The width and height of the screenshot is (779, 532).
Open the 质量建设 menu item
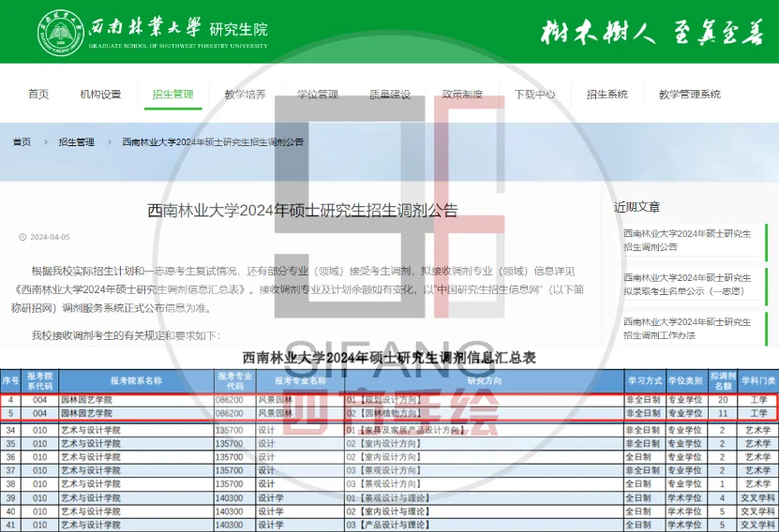(x=390, y=95)
